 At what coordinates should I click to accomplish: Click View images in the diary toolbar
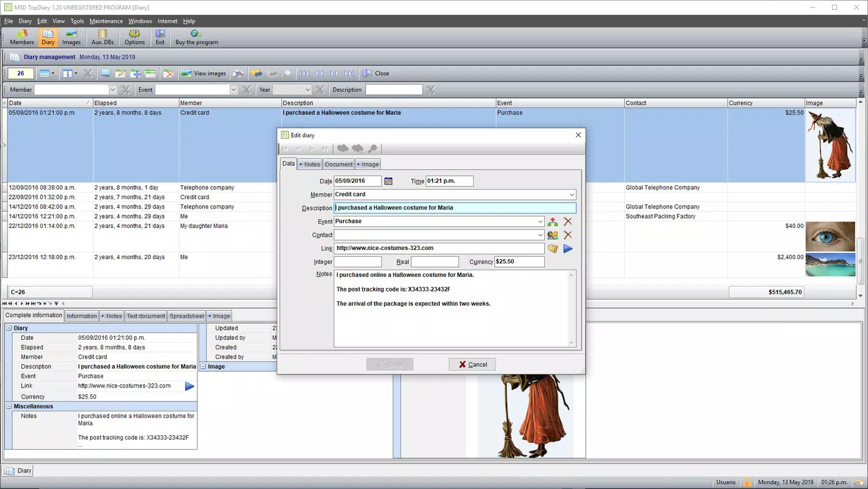(203, 73)
